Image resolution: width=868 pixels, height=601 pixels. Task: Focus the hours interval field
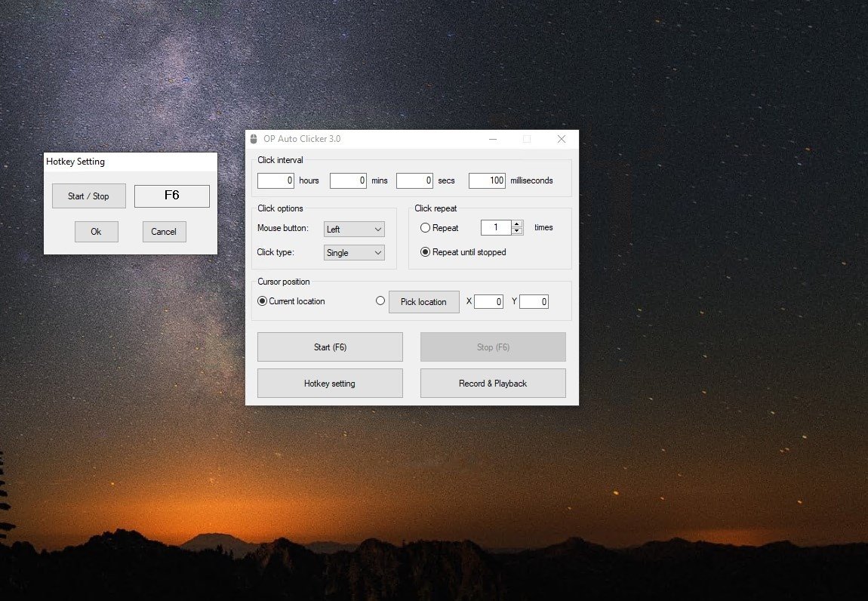pyautogui.click(x=275, y=181)
